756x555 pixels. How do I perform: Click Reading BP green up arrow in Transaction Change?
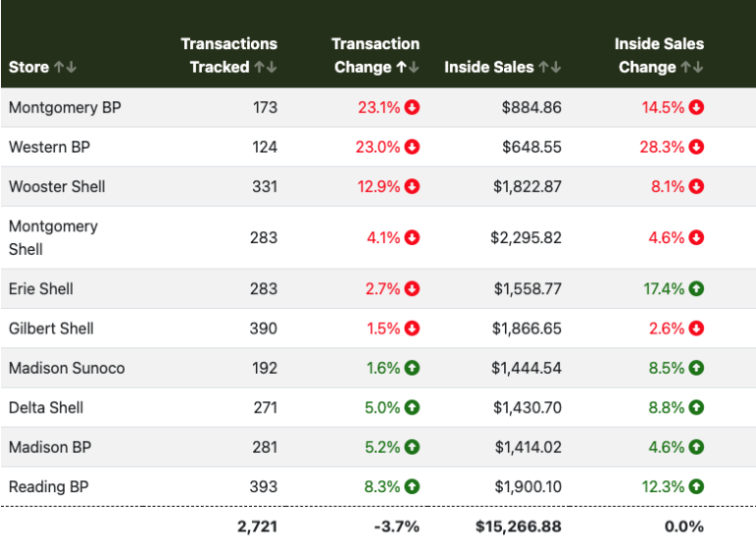pyautogui.click(x=411, y=486)
